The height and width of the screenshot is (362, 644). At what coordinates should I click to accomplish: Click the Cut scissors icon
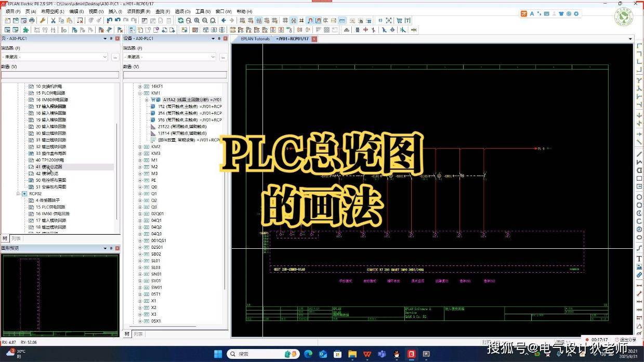(x=52, y=20)
